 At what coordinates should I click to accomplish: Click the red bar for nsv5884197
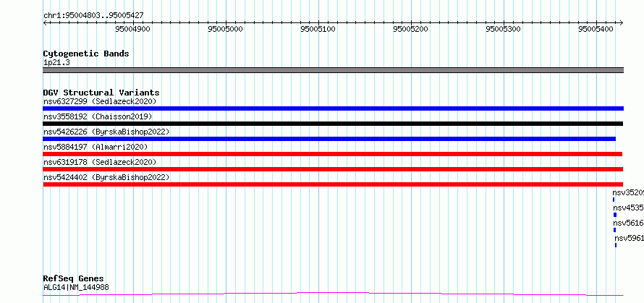[333, 154]
